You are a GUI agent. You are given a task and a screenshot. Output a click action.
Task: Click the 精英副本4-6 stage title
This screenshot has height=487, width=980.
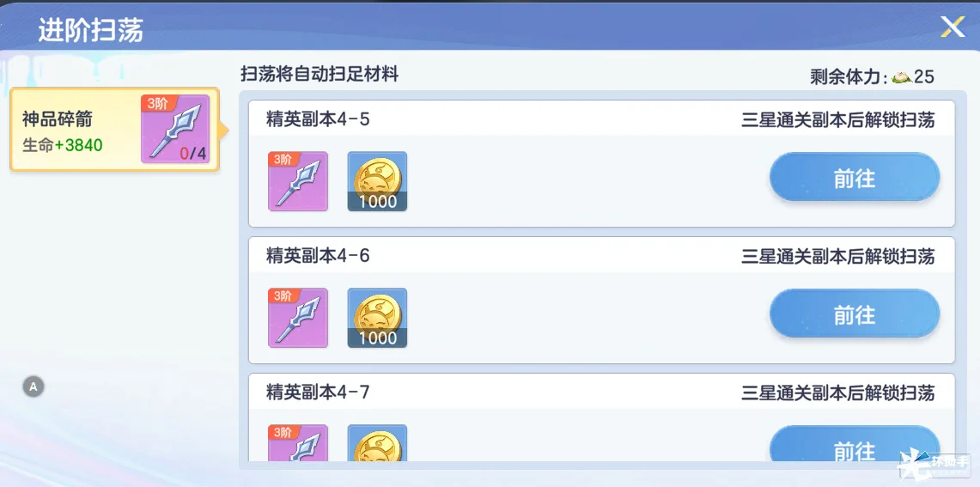click(x=318, y=256)
